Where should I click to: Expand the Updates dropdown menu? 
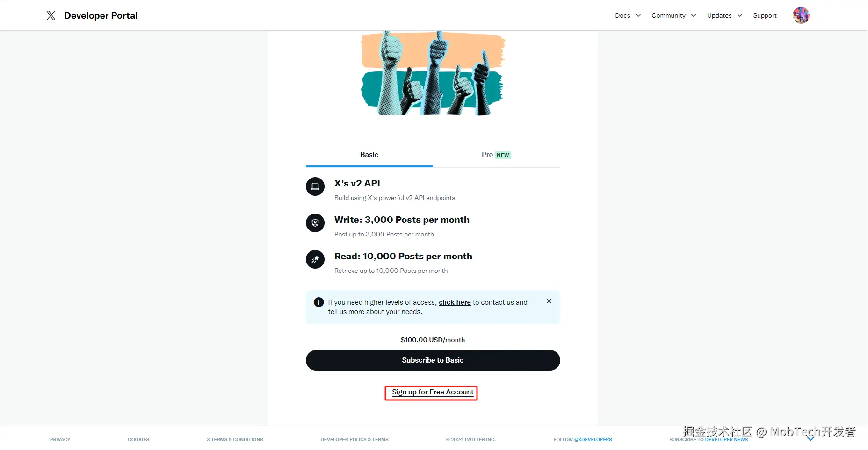click(x=724, y=15)
